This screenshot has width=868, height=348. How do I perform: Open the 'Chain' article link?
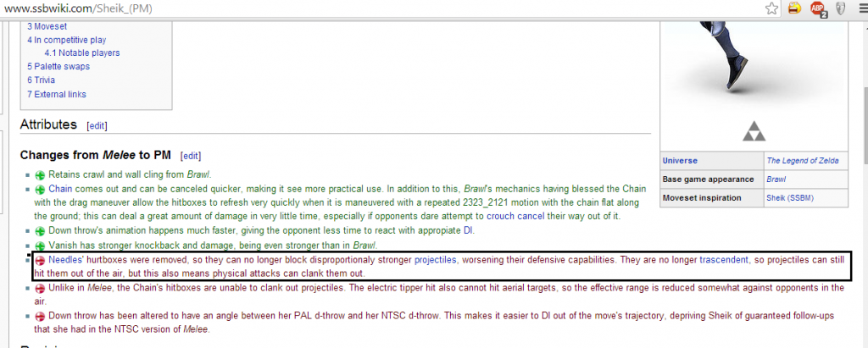coord(60,189)
